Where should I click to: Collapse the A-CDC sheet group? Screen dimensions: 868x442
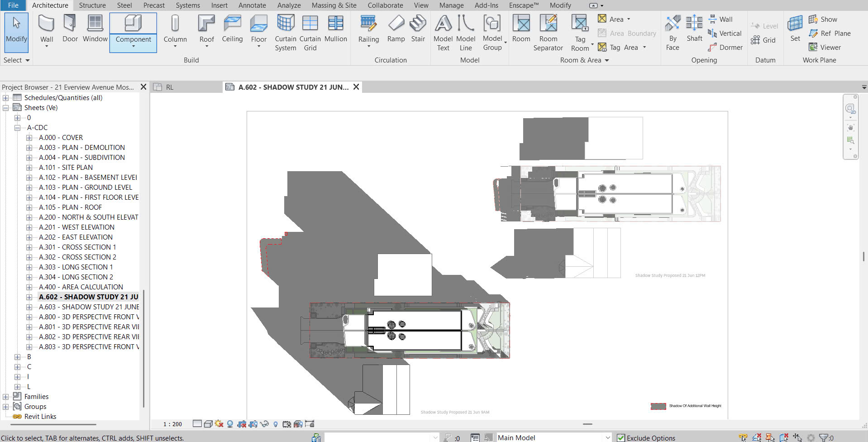[18, 128]
